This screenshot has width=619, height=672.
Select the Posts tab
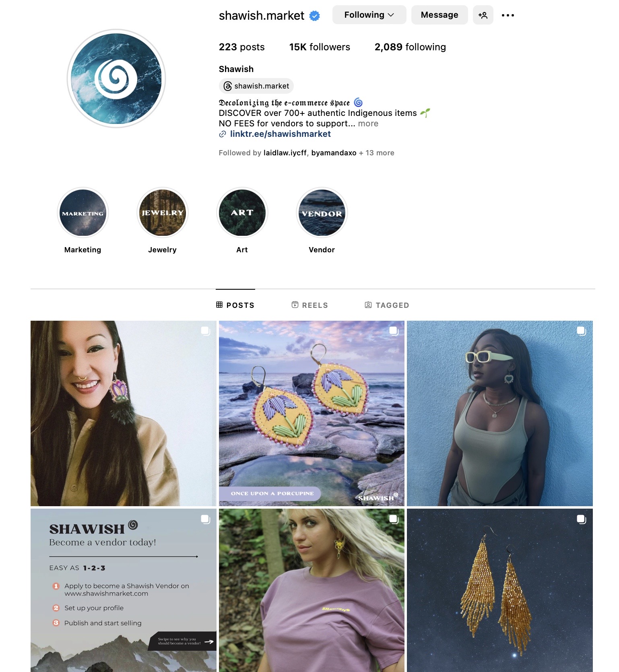pyautogui.click(x=235, y=305)
